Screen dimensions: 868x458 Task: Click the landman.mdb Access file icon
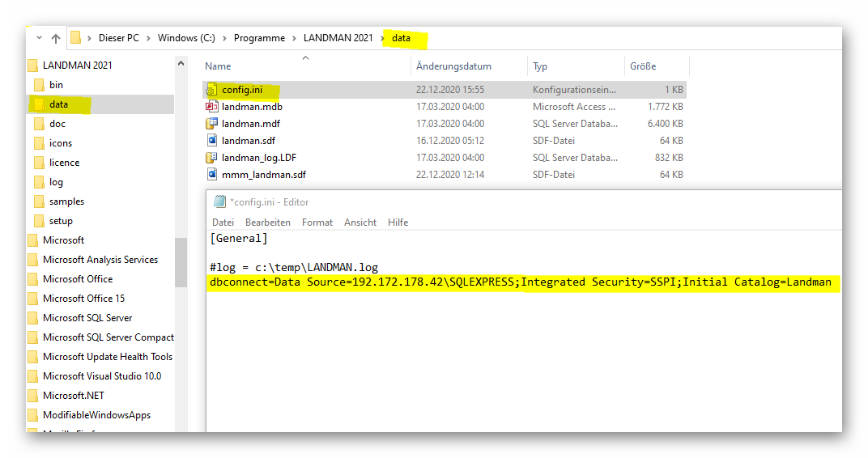[212, 107]
